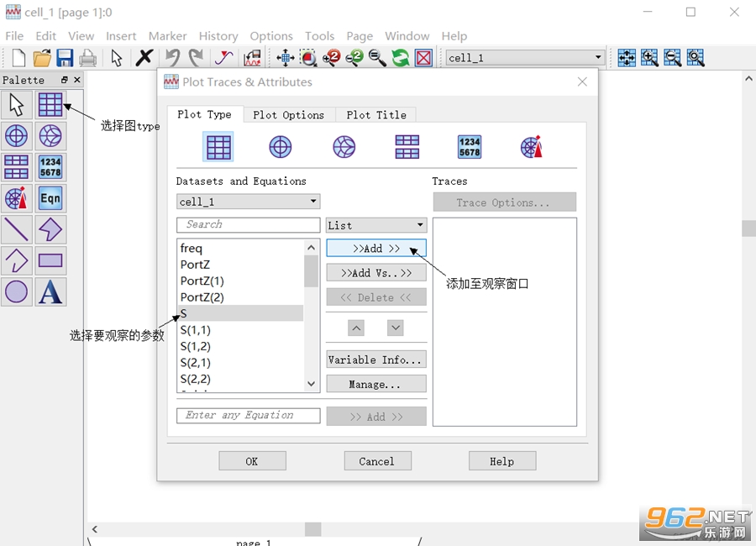
Task: Click the Eqn equation palette icon
Action: tap(50, 198)
